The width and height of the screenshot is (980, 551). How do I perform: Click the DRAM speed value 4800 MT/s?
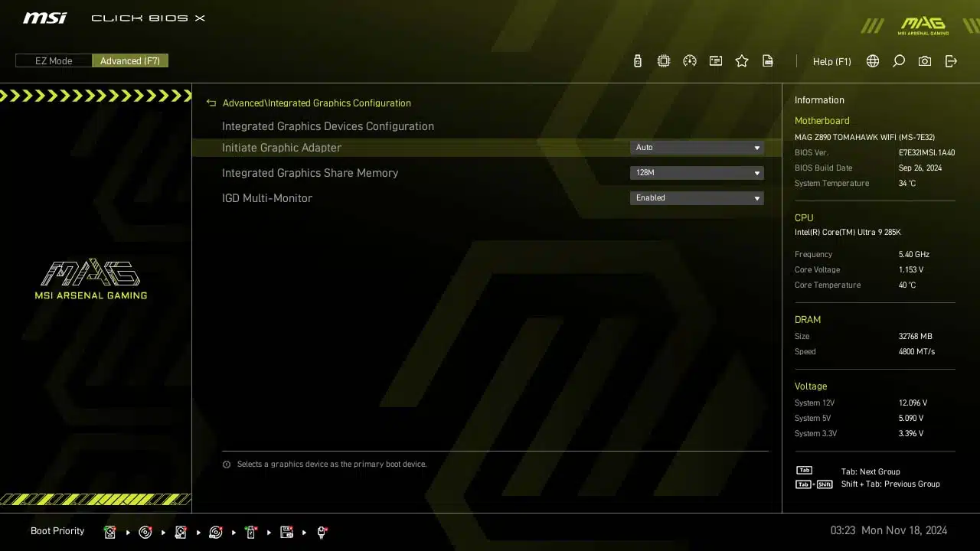tap(916, 351)
